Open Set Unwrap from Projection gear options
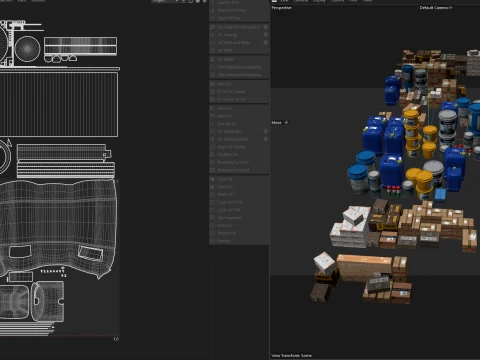The height and width of the screenshot is (360, 480). [x=266, y=27]
